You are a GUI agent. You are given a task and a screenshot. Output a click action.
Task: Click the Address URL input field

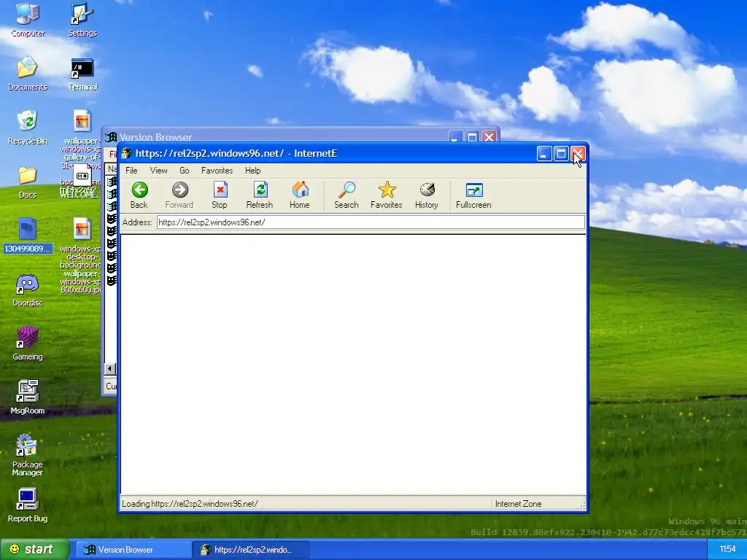pyautogui.click(x=371, y=222)
